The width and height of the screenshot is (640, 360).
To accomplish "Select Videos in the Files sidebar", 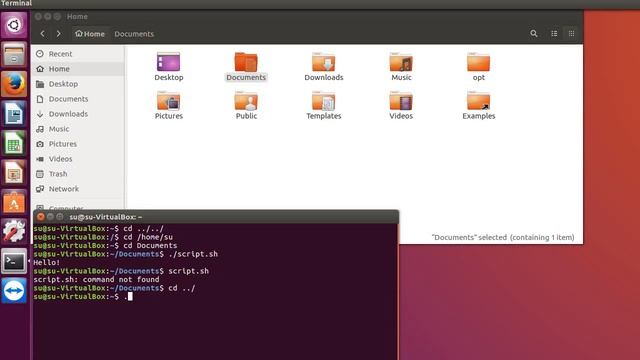I will pyautogui.click(x=78, y=159).
